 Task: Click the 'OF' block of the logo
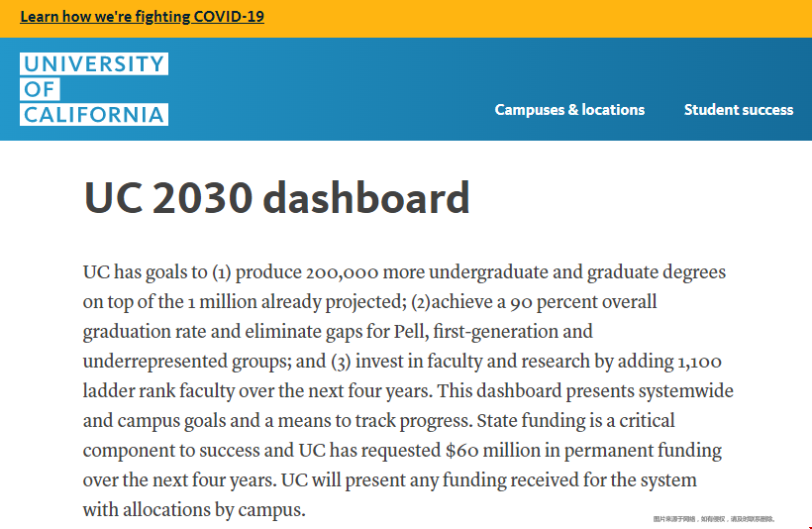coord(40,89)
